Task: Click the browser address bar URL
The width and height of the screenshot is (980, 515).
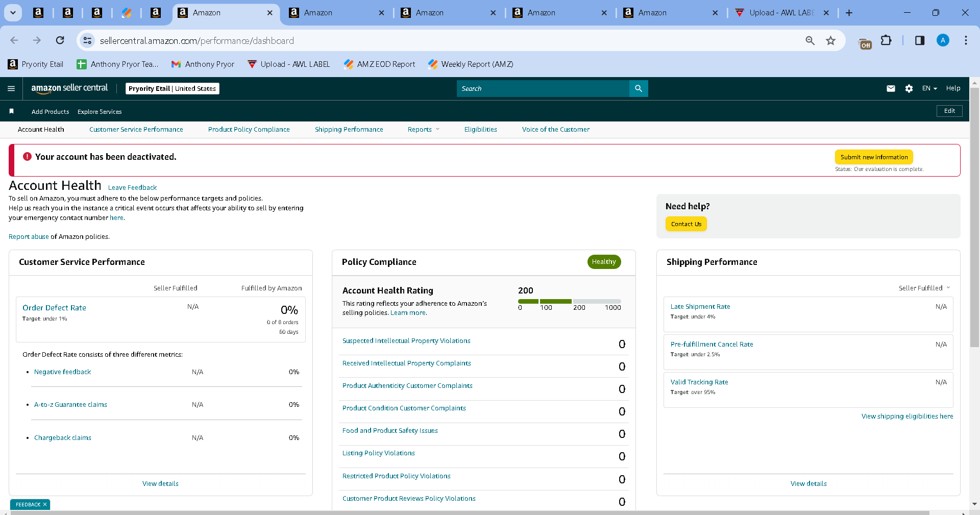Action: (x=197, y=40)
